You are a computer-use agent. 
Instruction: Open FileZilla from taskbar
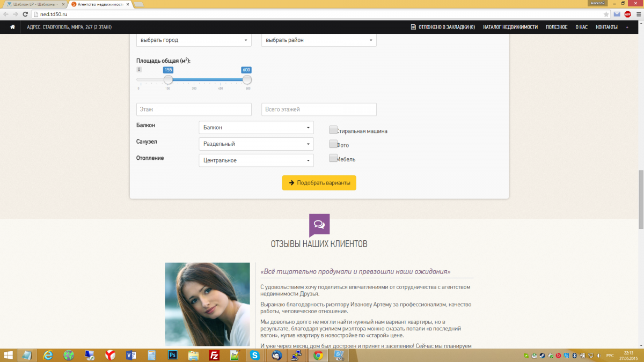coord(214,355)
